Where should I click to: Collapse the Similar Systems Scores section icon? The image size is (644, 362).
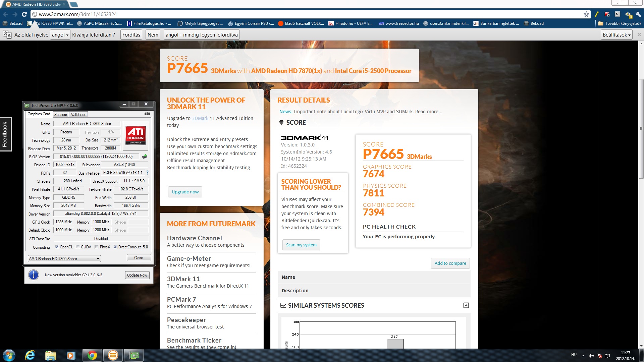[x=466, y=305]
